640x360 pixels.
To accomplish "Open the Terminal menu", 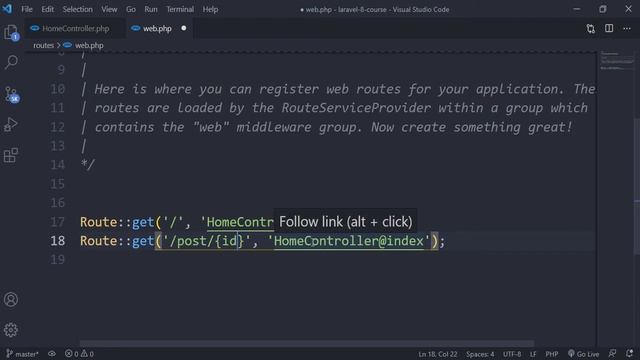I will click(180, 9).
